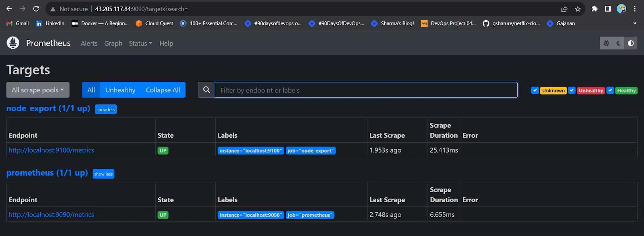Viewport: 644px width, 236px height.
Task: Click the Prometheus flame logo icon
Action: pyautogui.click(x=13, y=43)
